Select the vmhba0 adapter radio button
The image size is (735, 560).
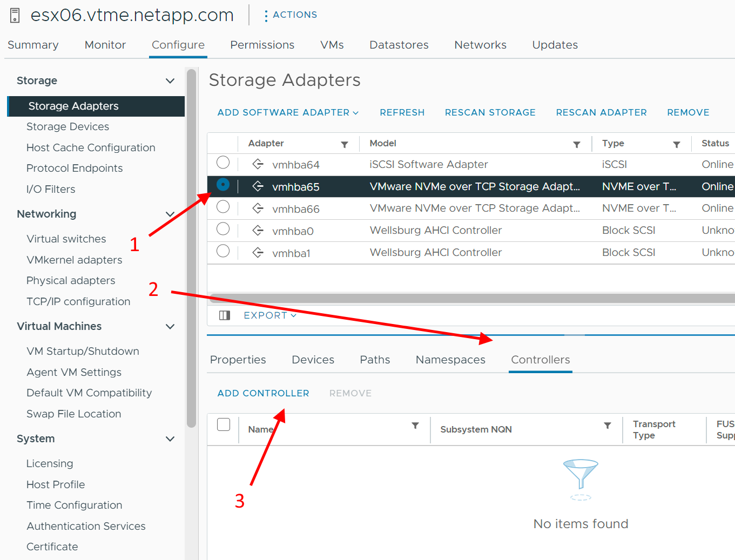pyautogui.click(x=223, y=230)
